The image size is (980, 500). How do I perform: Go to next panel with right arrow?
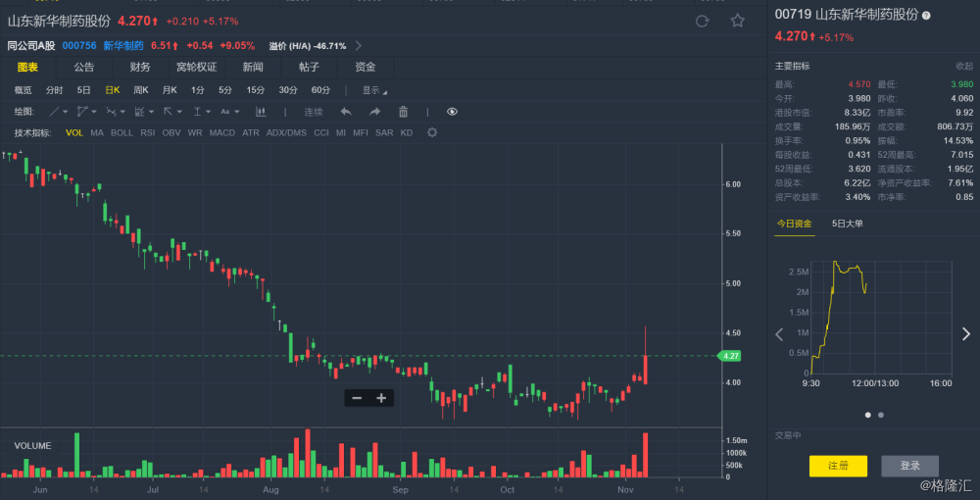(965, 333)
